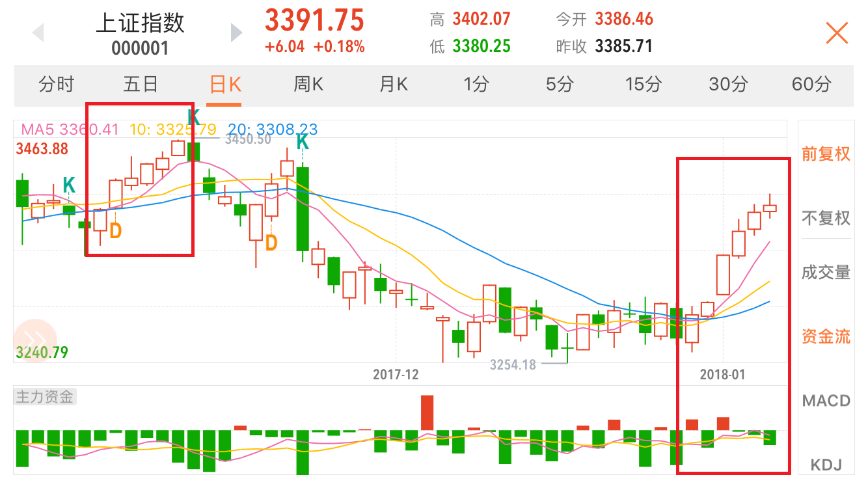868x488 pixels.
Task: Select the 日K tab
Action: [224, 84]
